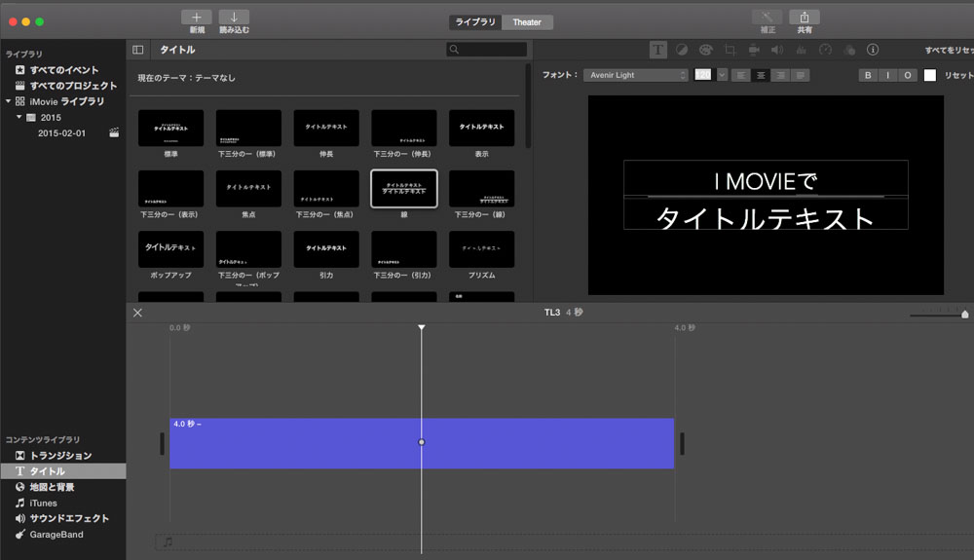Click すべてをリセット button
The image size is (974, 560).
(949, 51)
